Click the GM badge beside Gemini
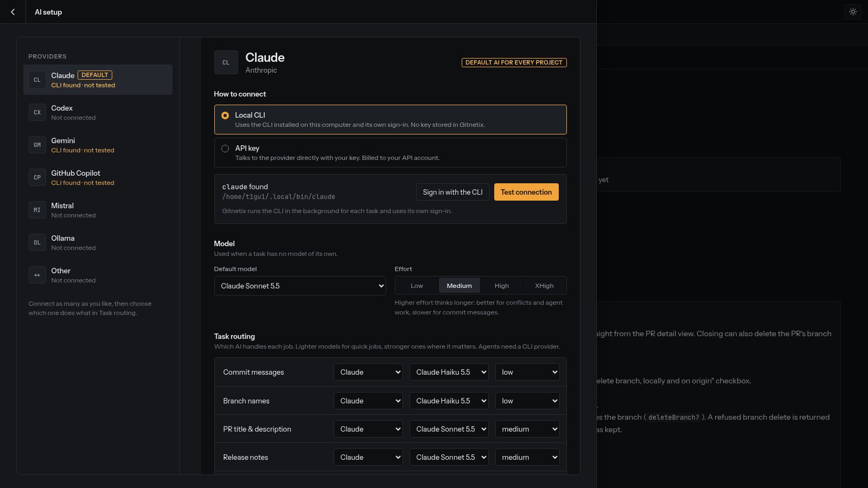The width and height of the screenshot is (868, 488). pyautogui.click(x=37, y=145)
